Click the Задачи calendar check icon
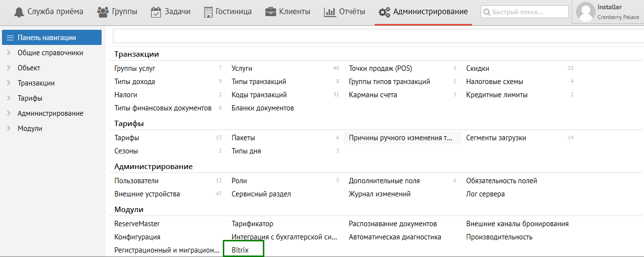This screenshot has width=644, height=257. (x=156, y=12)
